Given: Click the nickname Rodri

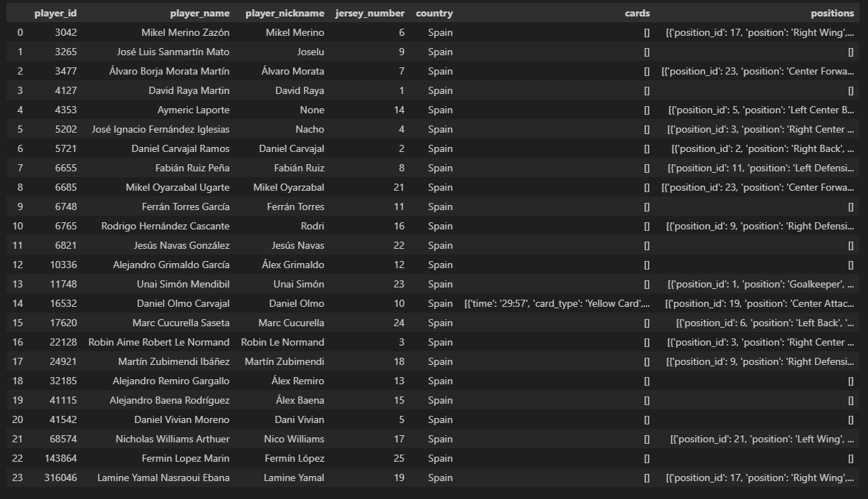Looking at the screenshot, I should coord(313,226).
